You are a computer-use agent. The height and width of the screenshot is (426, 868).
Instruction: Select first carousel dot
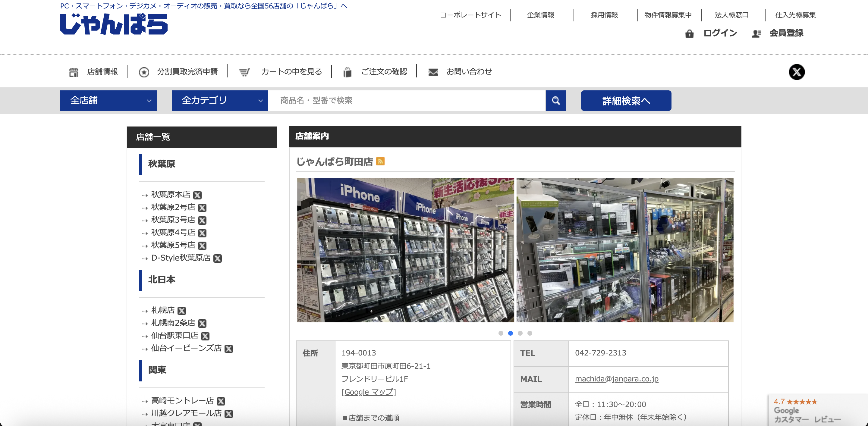point(501,333)
